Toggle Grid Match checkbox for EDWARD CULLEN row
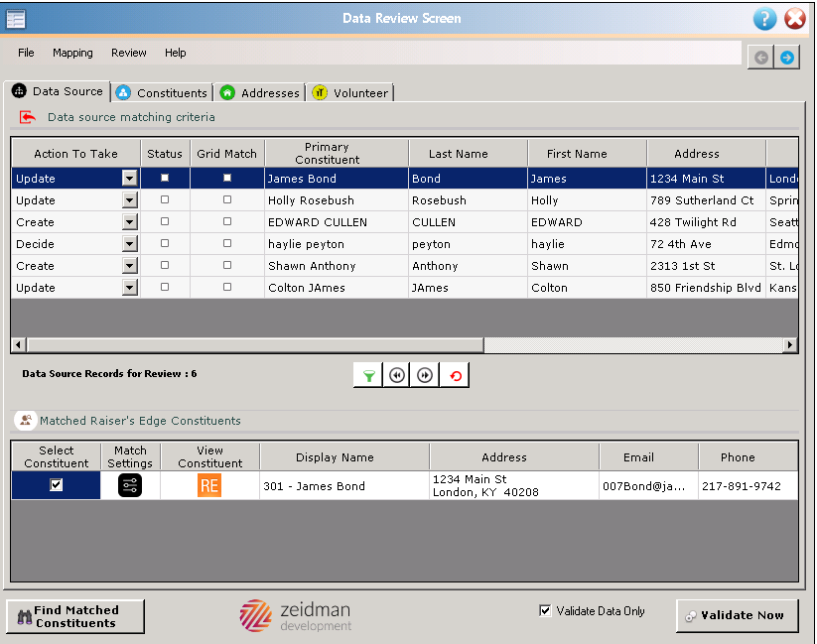This screenshot has width=817, height=644. click(227, 221)
